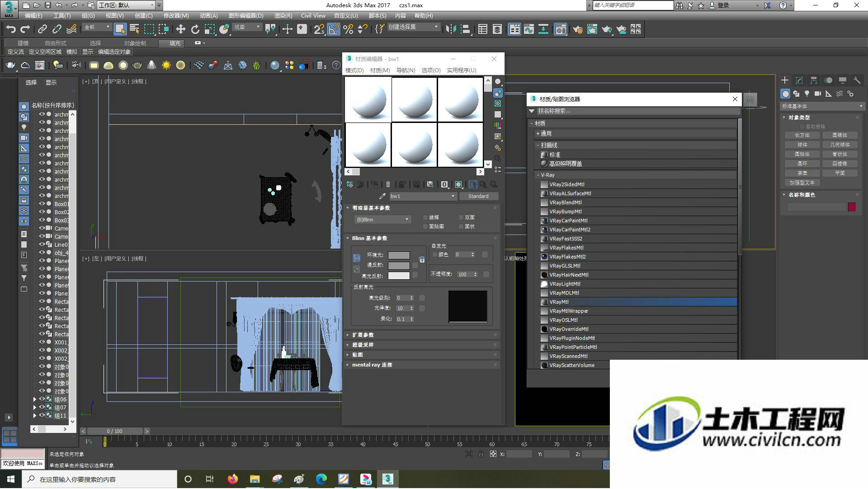Check the self-illumination 颜色 checkbox
Screen dimensions: 868x489
pyautogui.click(x=435, y=254)
